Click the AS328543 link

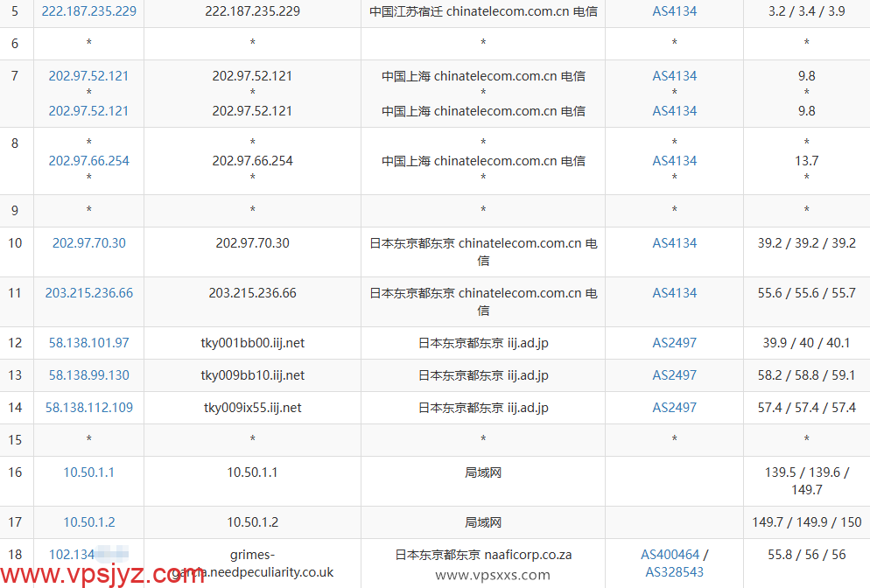click(x=674, y=571)
